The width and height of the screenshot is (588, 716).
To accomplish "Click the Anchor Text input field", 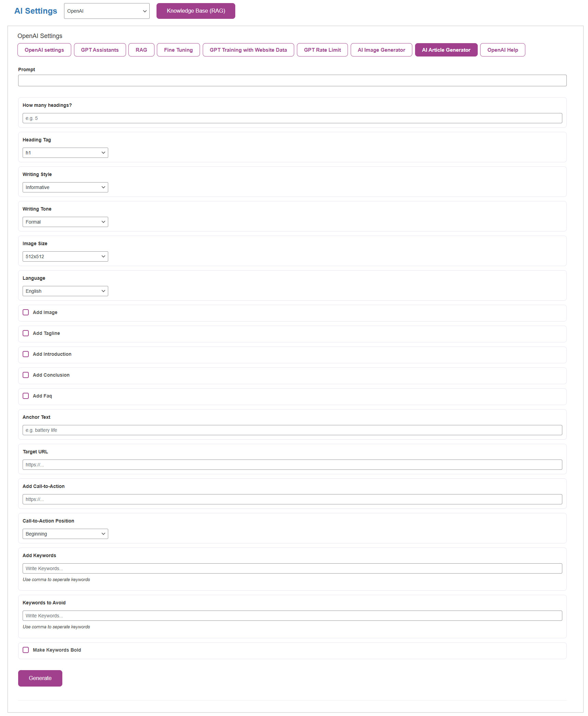I will (292, 430).
